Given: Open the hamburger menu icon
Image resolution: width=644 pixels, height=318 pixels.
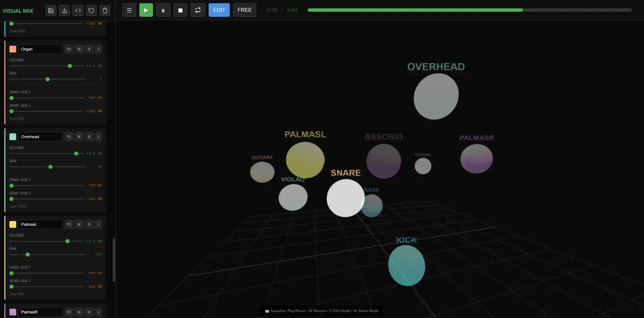Looking at the screenshot, I should [x=129, y=10].
